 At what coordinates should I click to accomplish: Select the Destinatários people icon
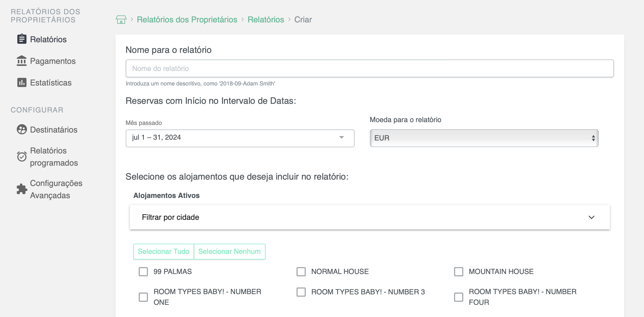[x=22, y=129]
